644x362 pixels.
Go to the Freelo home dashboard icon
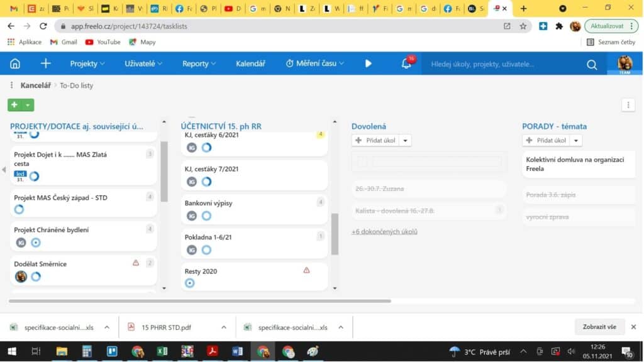(x=15, y=63)
